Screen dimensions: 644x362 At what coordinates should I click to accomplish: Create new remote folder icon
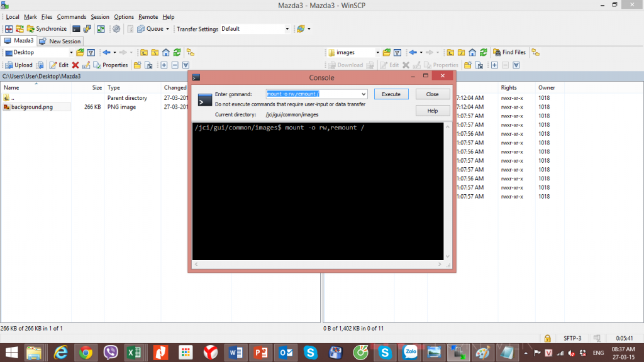468,65
